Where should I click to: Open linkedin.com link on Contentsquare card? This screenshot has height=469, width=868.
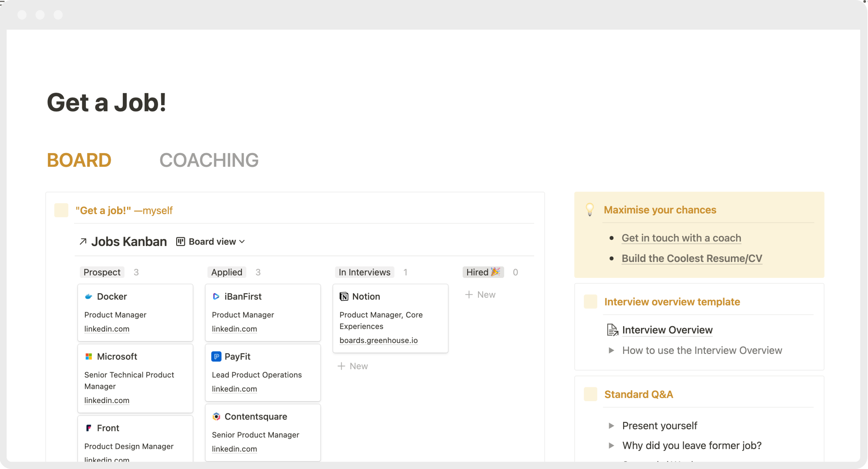[234, 449]
